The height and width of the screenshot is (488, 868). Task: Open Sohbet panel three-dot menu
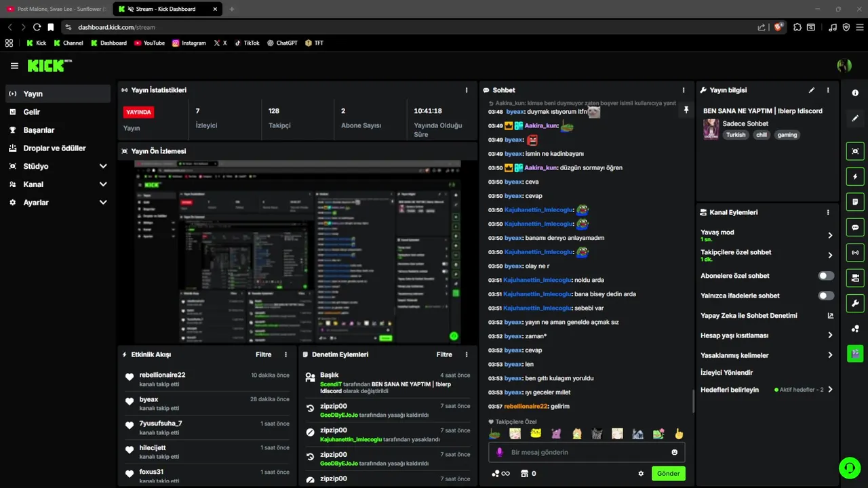tap(684, 90)
